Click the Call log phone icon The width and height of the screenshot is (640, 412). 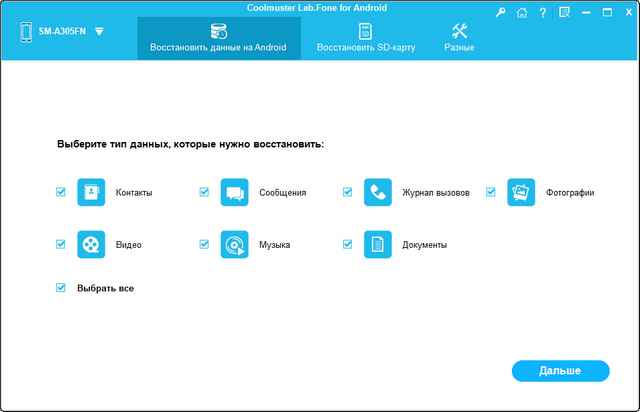[378, 192]
